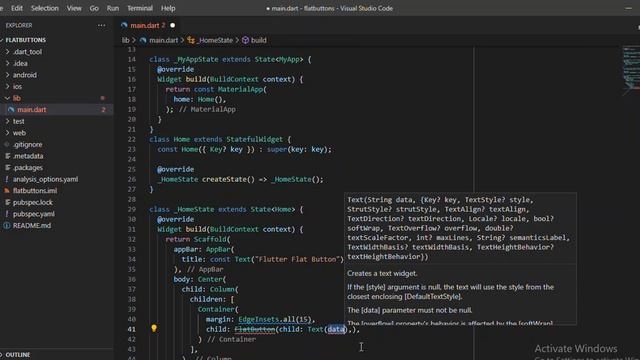Viewport: 640px width, 360px height.
Task: Click the pubspec.yaml file icon
Action: pos(7,214)
